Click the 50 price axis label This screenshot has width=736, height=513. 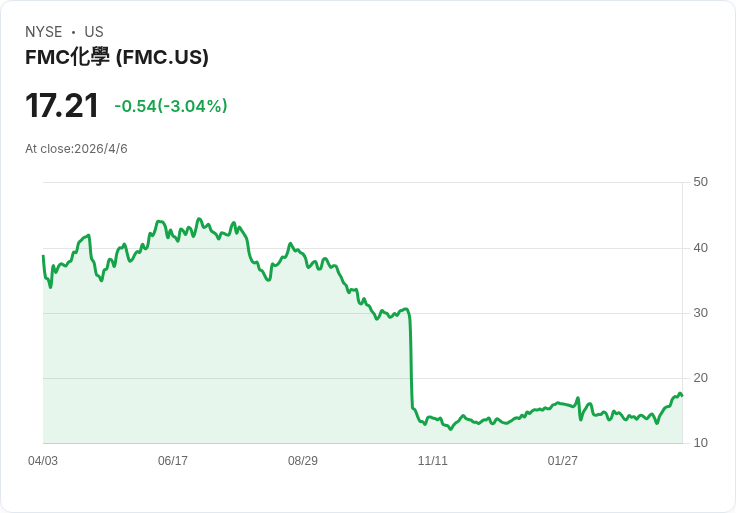[700, 182]
